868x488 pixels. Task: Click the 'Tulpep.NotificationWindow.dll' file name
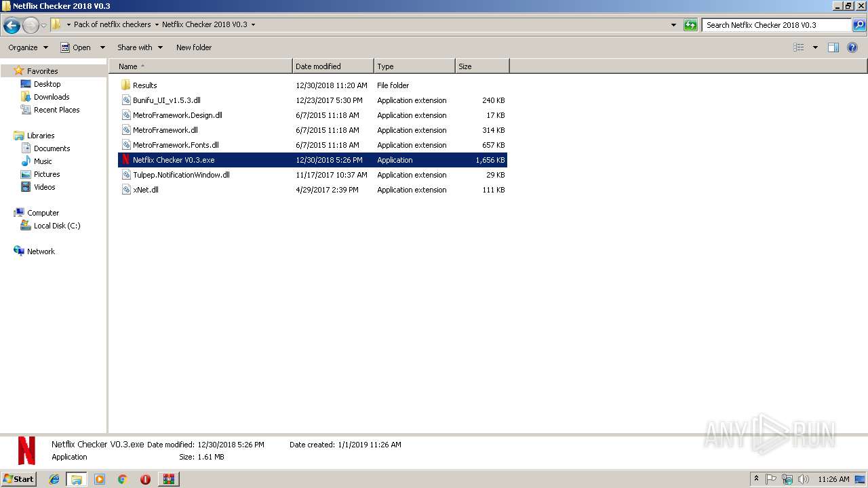pos(181,175)
